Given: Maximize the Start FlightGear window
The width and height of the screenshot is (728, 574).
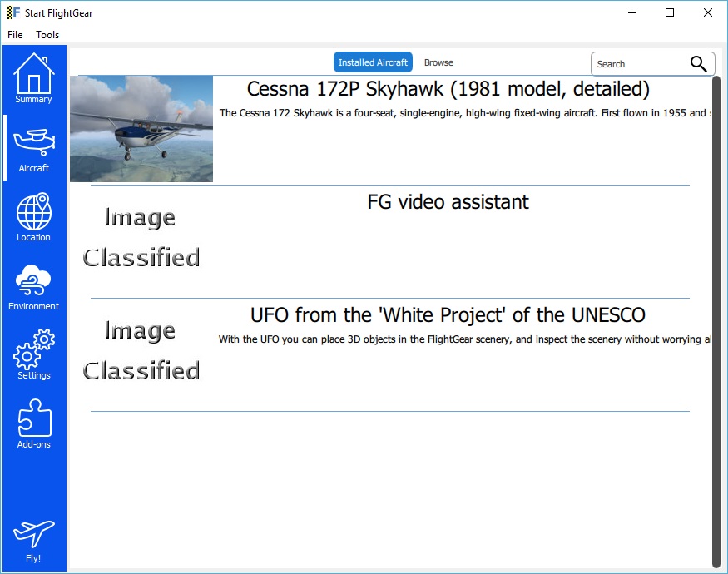Looking at the screenshot, I should [670, 12].
